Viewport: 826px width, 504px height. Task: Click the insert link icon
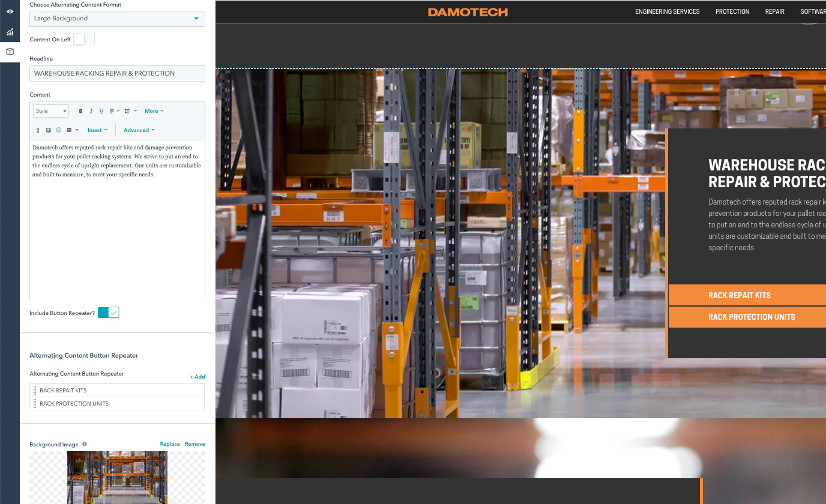click(38, 130)
